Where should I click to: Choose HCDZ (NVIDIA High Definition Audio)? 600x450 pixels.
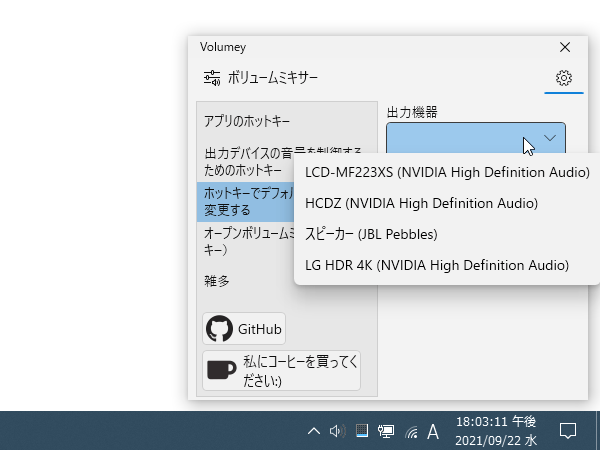(447, 203)
